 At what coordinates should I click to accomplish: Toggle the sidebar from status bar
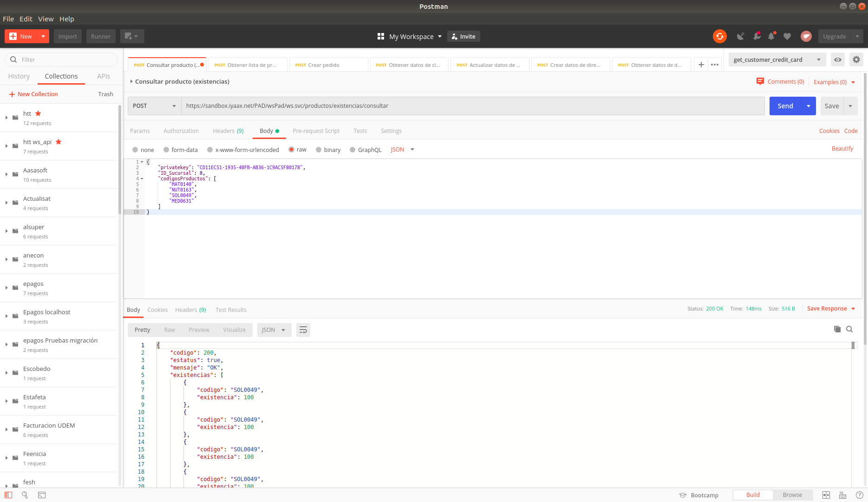8,495
